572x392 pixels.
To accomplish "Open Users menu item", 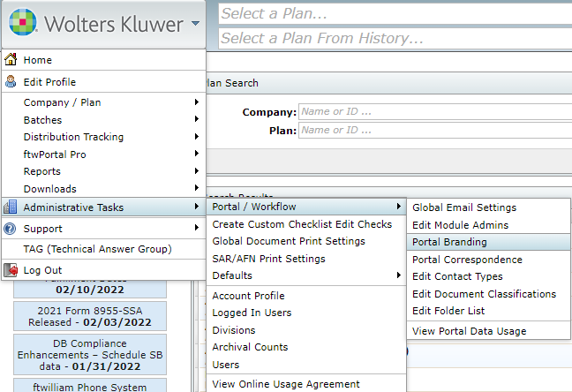I will (306, 365).
